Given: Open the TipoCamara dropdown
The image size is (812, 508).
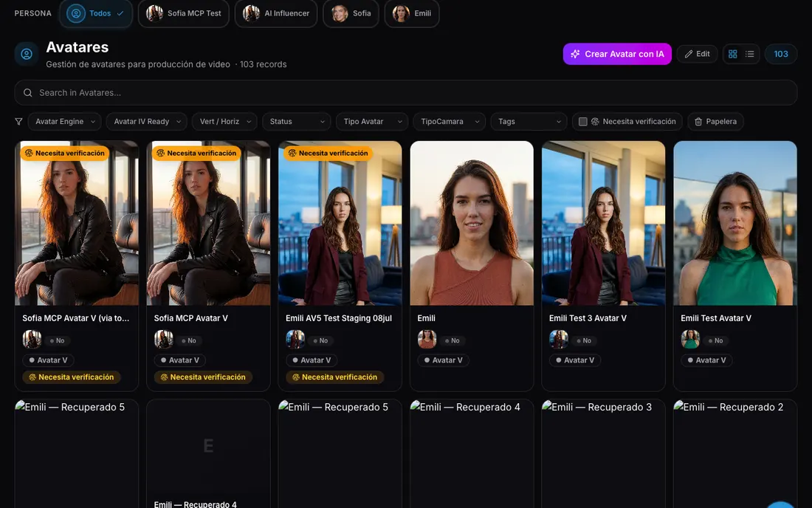Looking at the screenshot, I should click(x=450, y=122).
